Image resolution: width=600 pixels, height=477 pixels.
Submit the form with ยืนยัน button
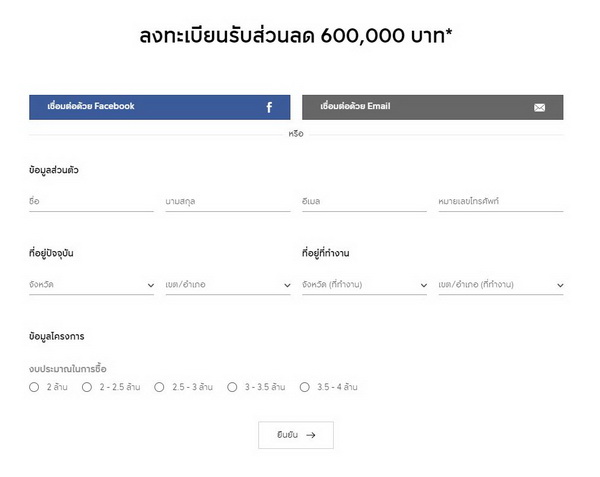tap(295, 435)
